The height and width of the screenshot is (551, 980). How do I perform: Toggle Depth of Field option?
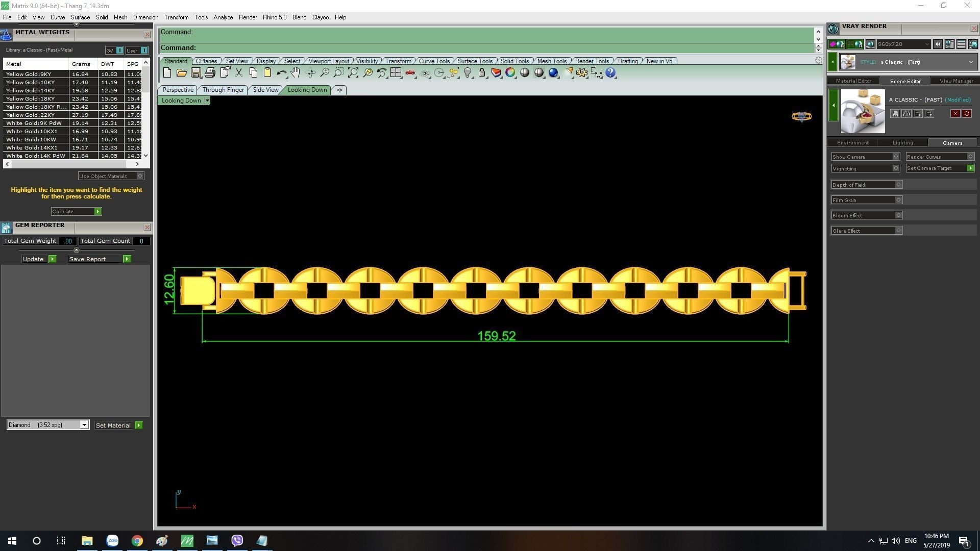tap(867, 185)
